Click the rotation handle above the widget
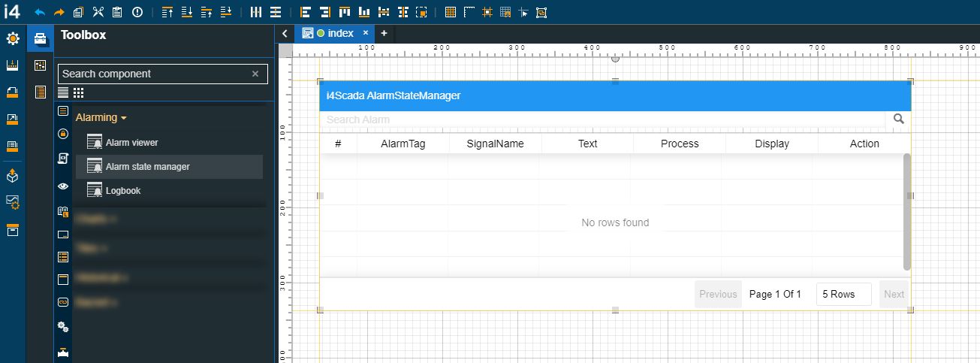The image size is (980, 363). point(615,58)
